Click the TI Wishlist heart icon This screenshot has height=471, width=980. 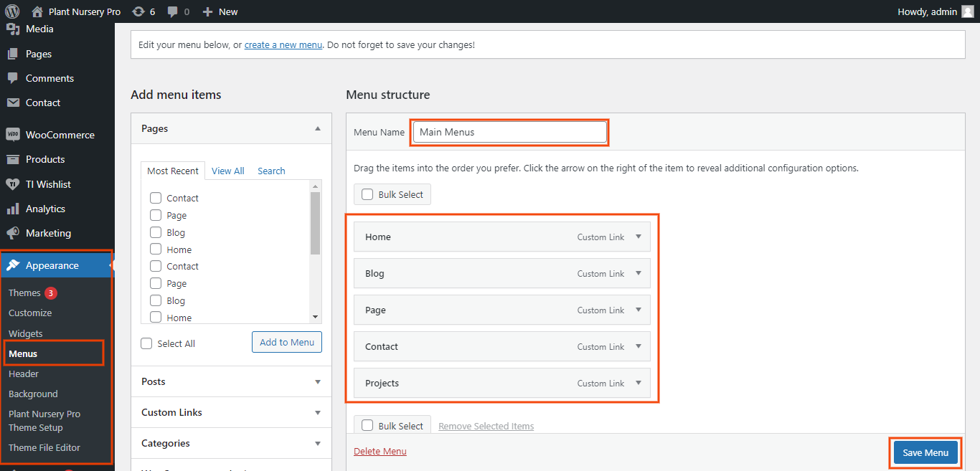click(12, 184)
